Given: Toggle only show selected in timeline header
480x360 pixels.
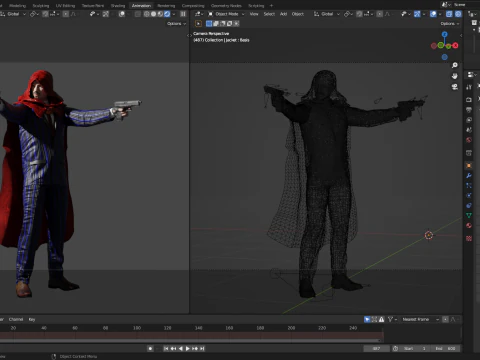Looking at the screenshot, I should [x=367, y=319].
